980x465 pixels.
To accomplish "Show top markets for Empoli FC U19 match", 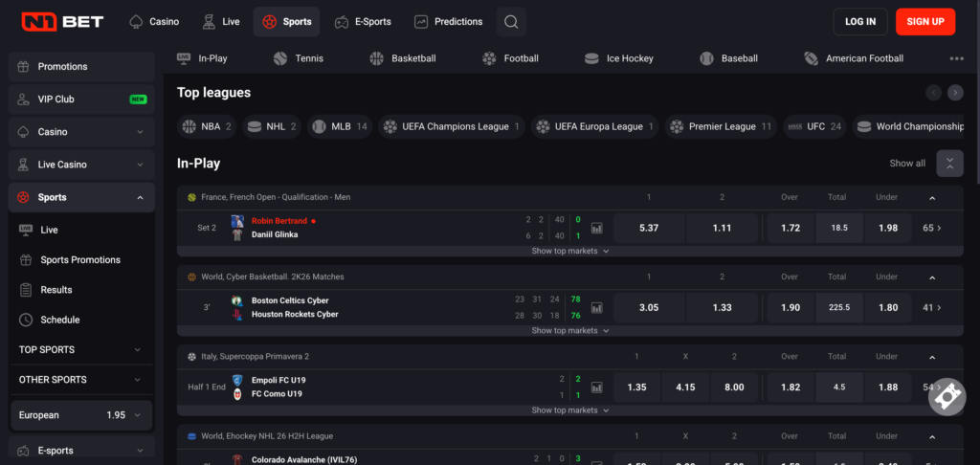I will click(570, 410).
